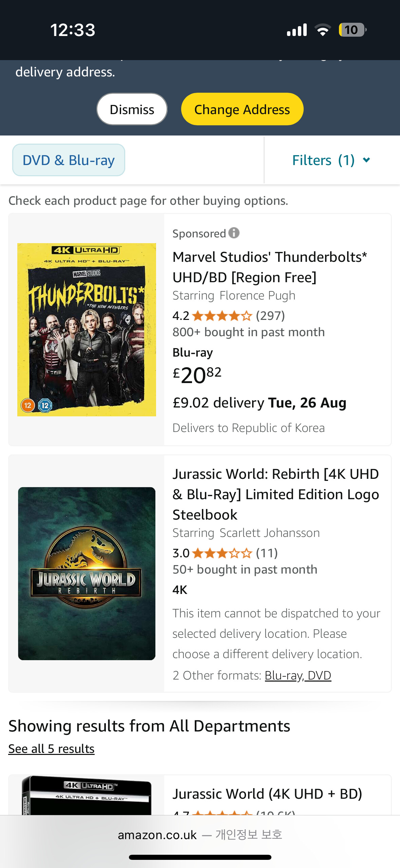
Task: Tap the Jurassic World Rebirth star rating
Action: (222, 553)
